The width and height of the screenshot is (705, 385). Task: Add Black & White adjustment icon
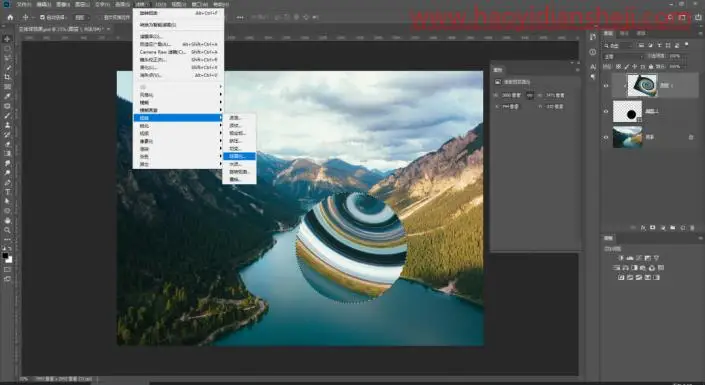[x=634, y=268]
